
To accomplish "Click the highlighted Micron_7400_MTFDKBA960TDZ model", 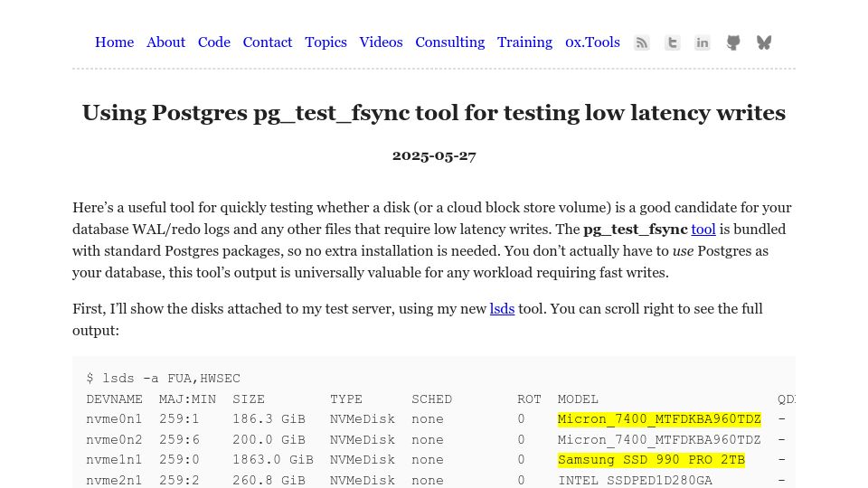I will point(659,419).
